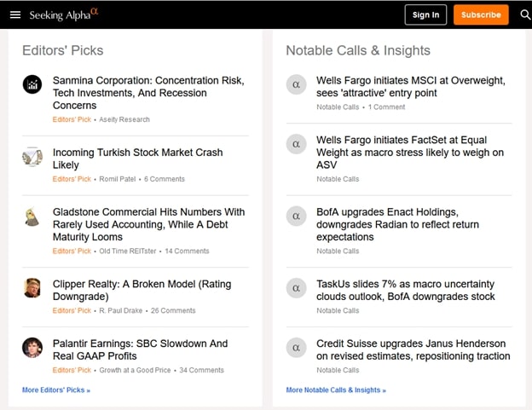
Task: Open Credit Suisse upgrades Janus Henderson article
Action: [x=413, y=349]
